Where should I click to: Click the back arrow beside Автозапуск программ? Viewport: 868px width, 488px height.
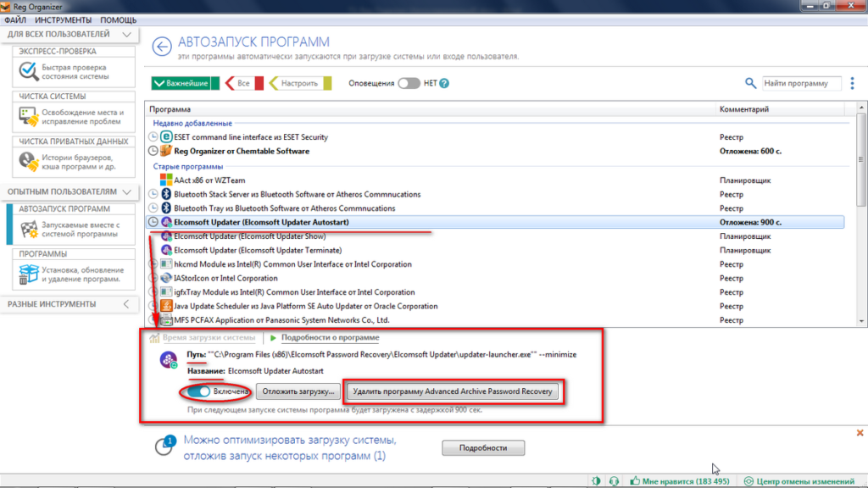click(162, 46)
